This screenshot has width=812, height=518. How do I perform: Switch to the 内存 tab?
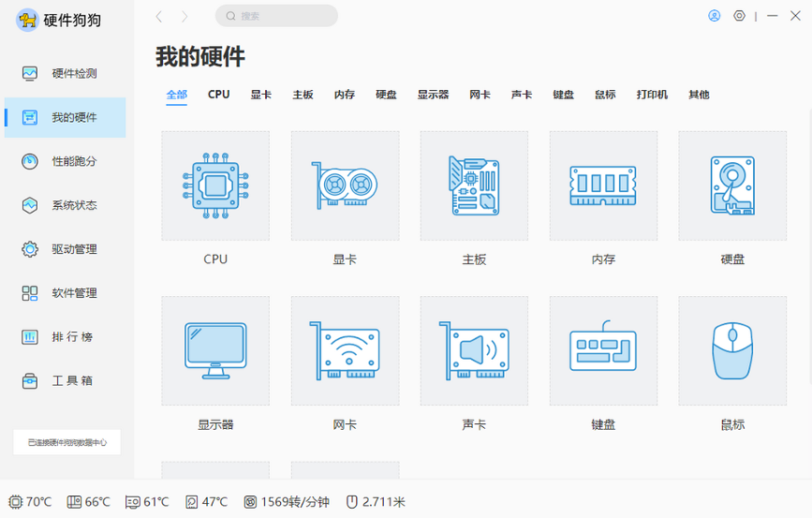(x=345, y=95)
